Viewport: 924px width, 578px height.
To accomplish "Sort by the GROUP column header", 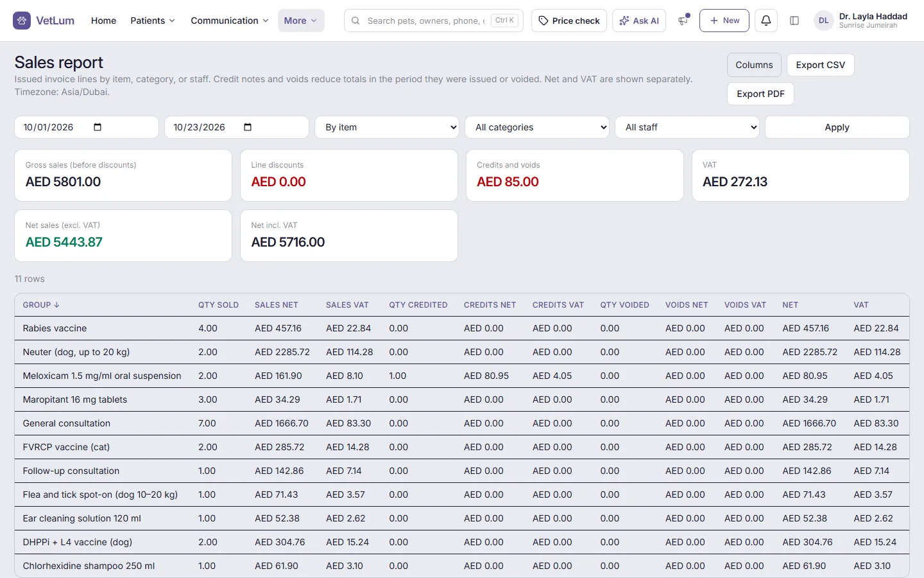I will pyautogui.click(x=41, y=305).
